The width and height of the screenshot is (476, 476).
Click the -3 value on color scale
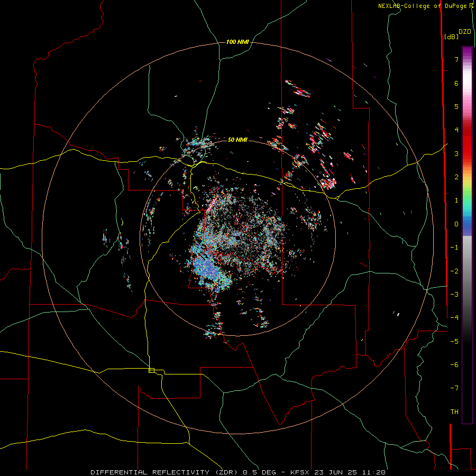(454, 295)
